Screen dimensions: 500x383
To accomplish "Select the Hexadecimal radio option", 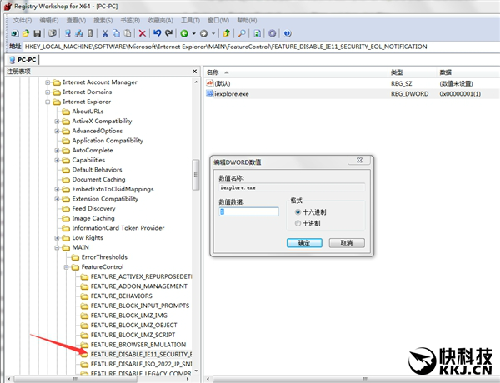I will point(298,212).
